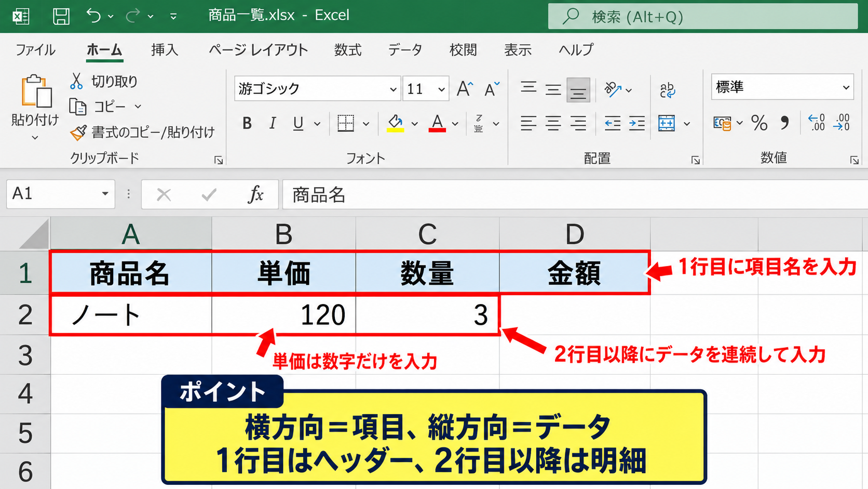Toggle Italic (I) formatting

(273, 123)
